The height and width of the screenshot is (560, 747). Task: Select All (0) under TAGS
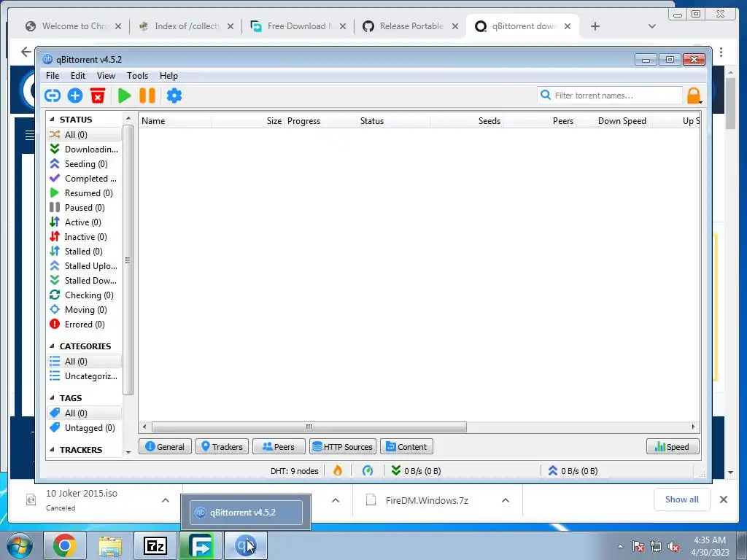point(85,413)
